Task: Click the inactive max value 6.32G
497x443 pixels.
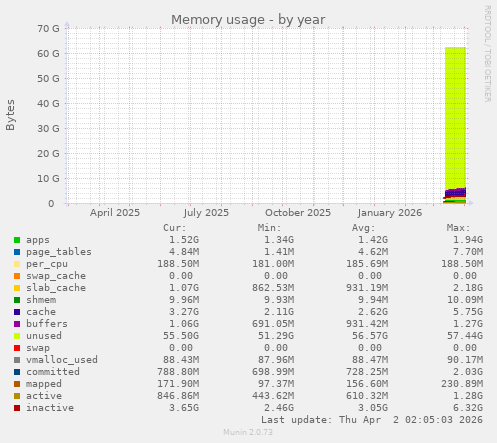Action: [468, 408]
